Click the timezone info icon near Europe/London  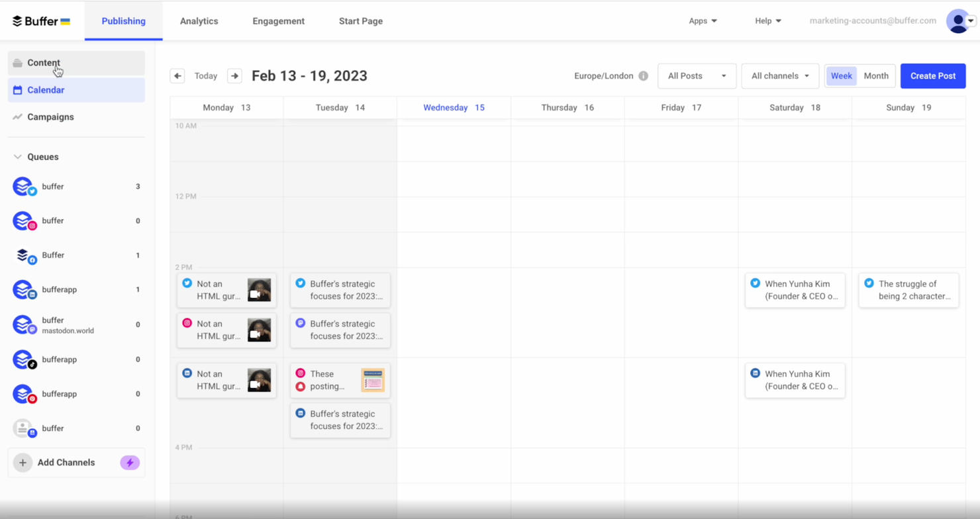click(x=644, y=76)
